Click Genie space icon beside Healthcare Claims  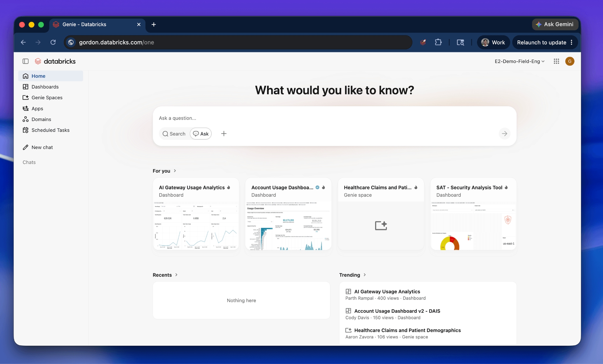click(x=348, y=330)
